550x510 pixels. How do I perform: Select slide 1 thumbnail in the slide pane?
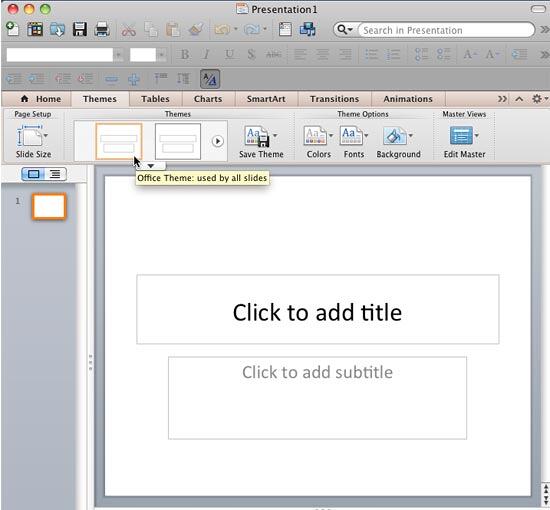point(49,207)
